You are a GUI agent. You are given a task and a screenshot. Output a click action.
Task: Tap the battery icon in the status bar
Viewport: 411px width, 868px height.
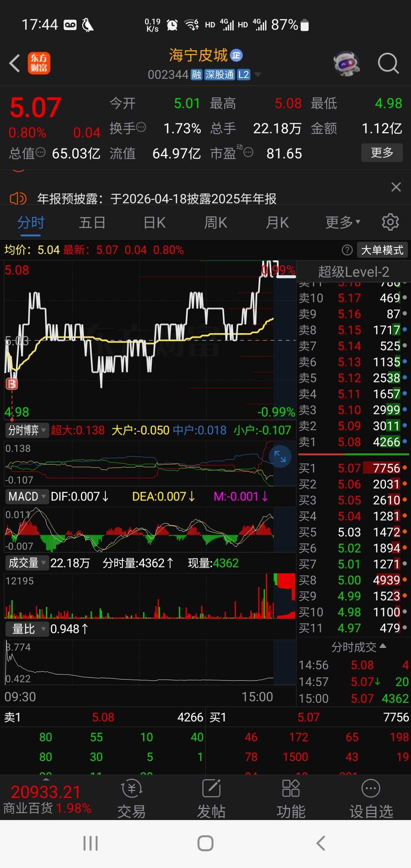coord(304,25)
